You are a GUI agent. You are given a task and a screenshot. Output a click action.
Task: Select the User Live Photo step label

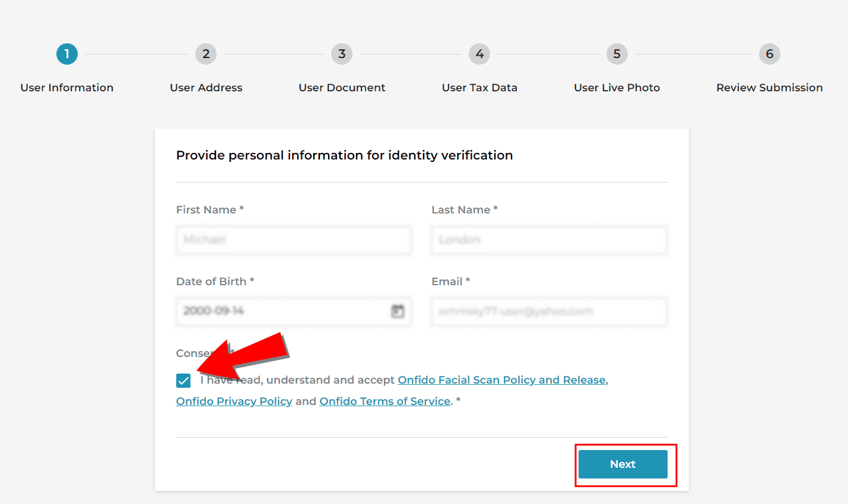(x=617, y=88)
